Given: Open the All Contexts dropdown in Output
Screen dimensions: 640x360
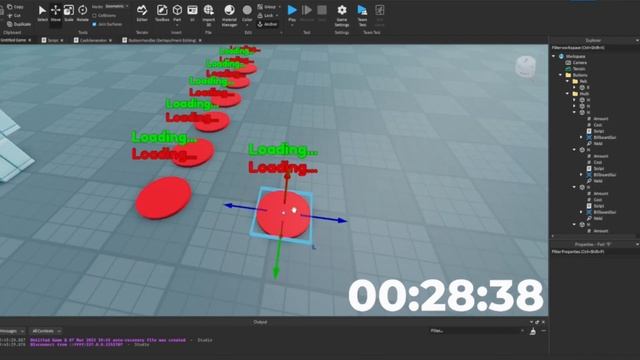Looking at the screenshot, I should (46, 331).
